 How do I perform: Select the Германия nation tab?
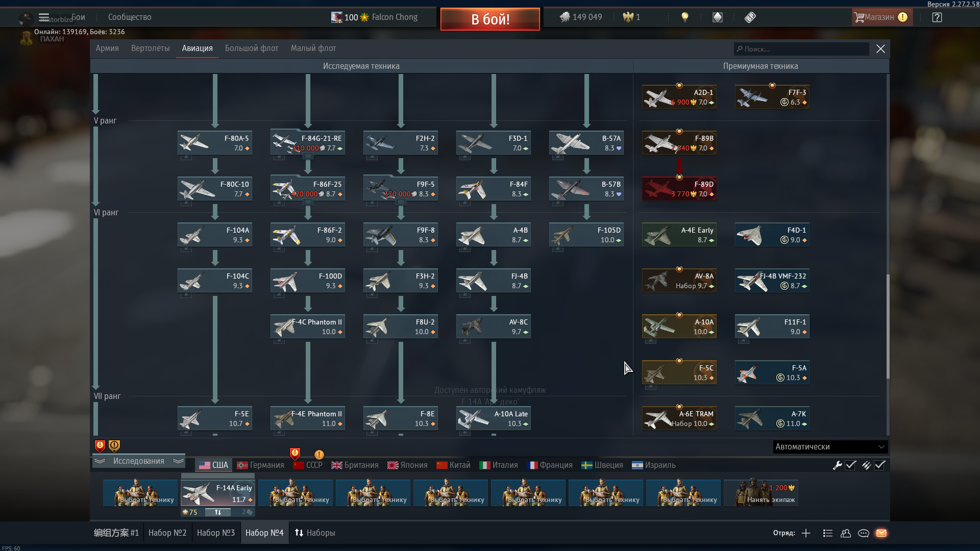[x=260, y=465]
